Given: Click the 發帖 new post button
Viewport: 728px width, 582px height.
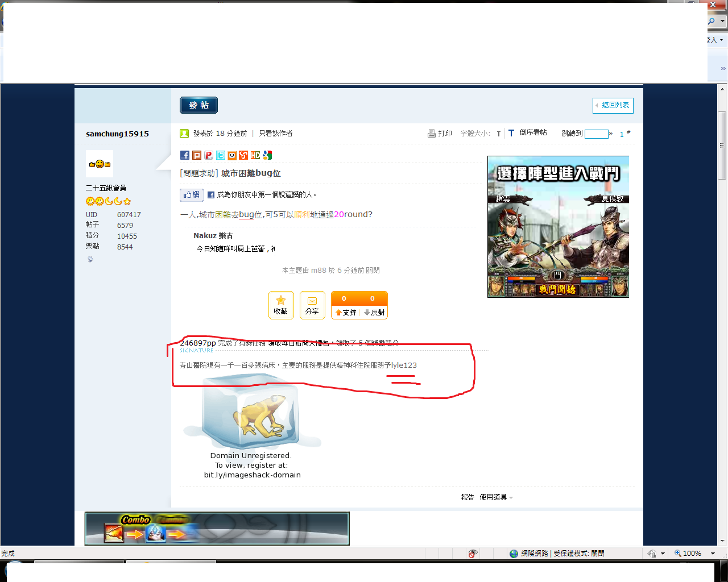Looking at the screenshot, I should click(x=199, y=105).
